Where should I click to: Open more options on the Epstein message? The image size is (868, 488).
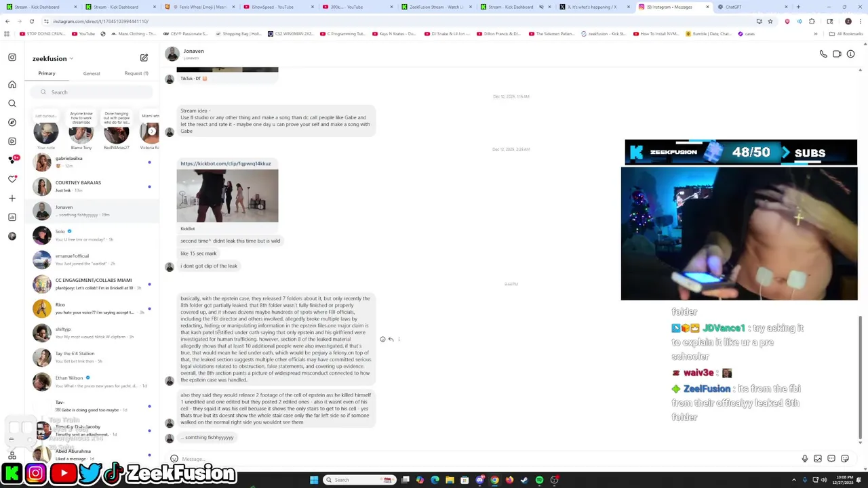point(399,340)
